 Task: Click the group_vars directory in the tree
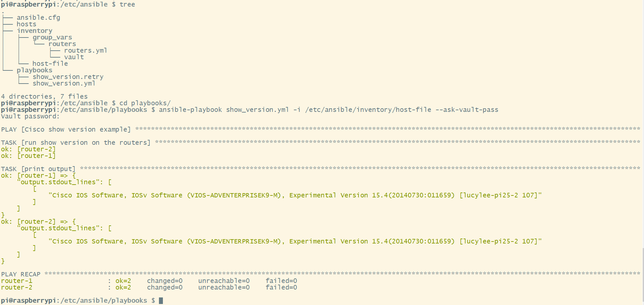tap(52, 38)
